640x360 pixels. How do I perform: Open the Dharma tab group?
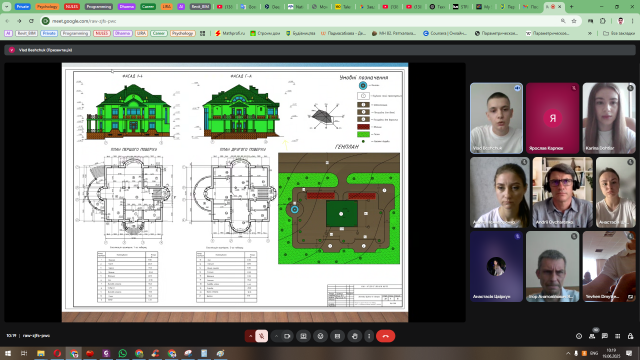point(127,7)
